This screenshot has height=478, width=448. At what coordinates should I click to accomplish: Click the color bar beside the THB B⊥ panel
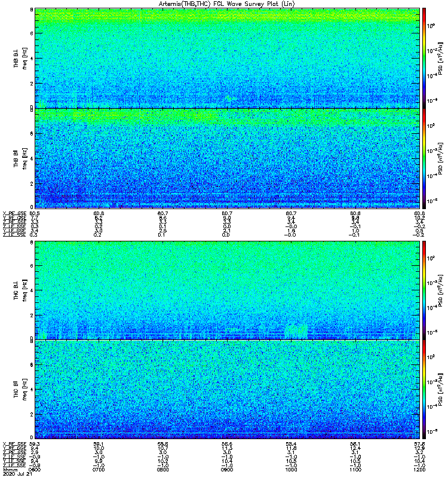[424, 58]
